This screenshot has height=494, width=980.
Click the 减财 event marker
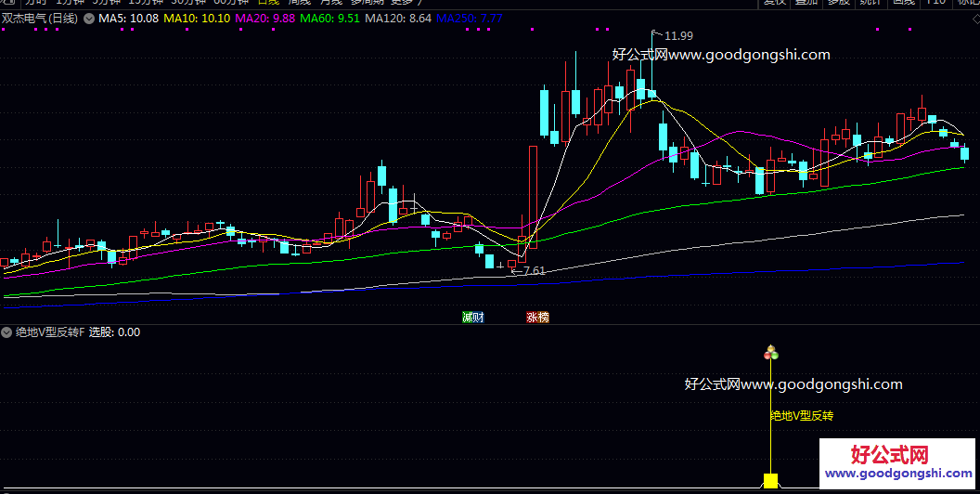(473, 317)
